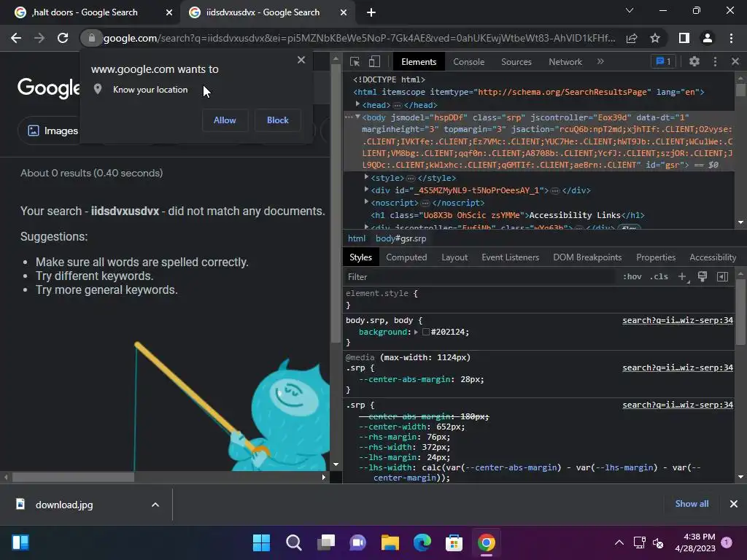Open Chrome three-dot menu
This screenshot has width=747, height=560.
pos(731,38)
